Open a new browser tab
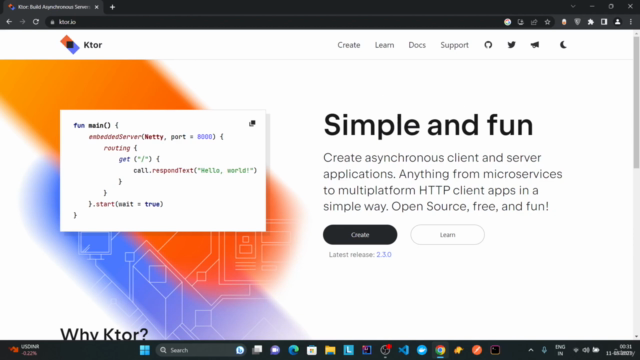The width and height of the screenshot is (640, 360). tap(112, 7)
